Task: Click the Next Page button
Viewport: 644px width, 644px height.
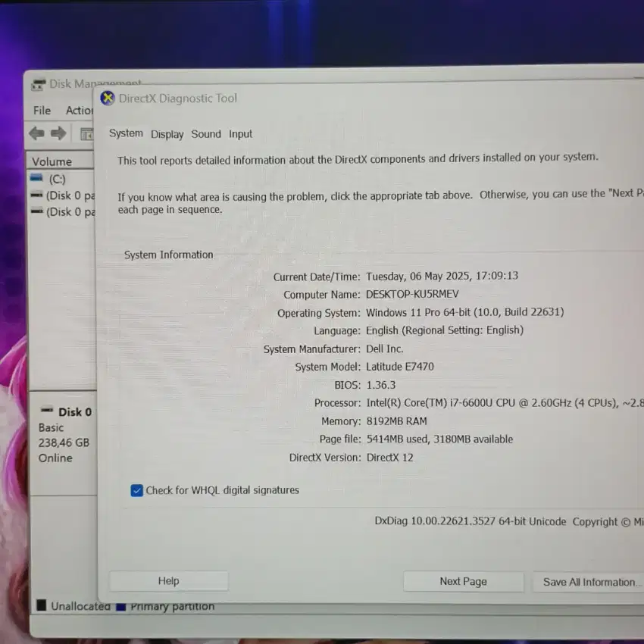Action: [463, 582]
